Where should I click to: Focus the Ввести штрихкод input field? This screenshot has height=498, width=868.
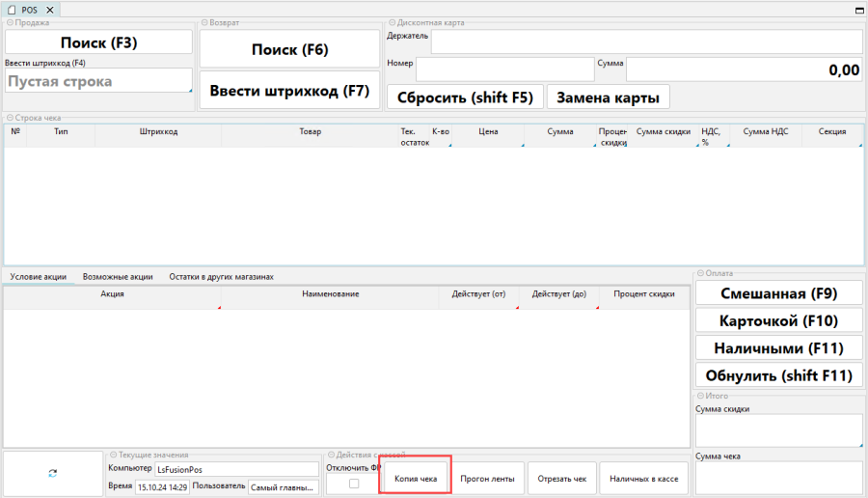coord(98,82)
